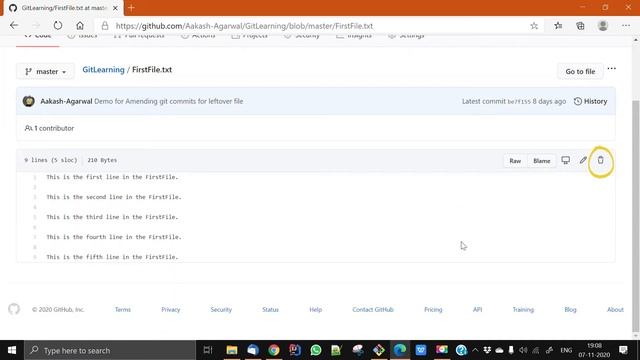Screen dimensions: 640x360
Task: Open the API footer link
Action: click(478, 309)
